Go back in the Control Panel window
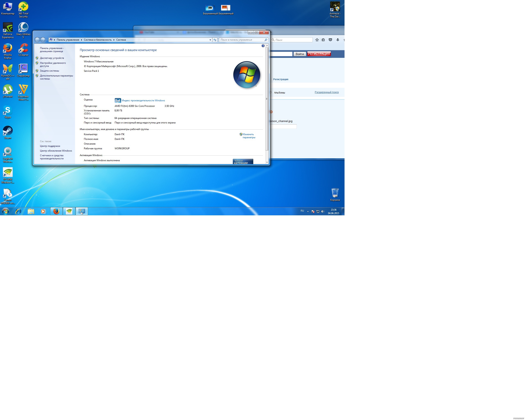525x420 pixels. 37,40
